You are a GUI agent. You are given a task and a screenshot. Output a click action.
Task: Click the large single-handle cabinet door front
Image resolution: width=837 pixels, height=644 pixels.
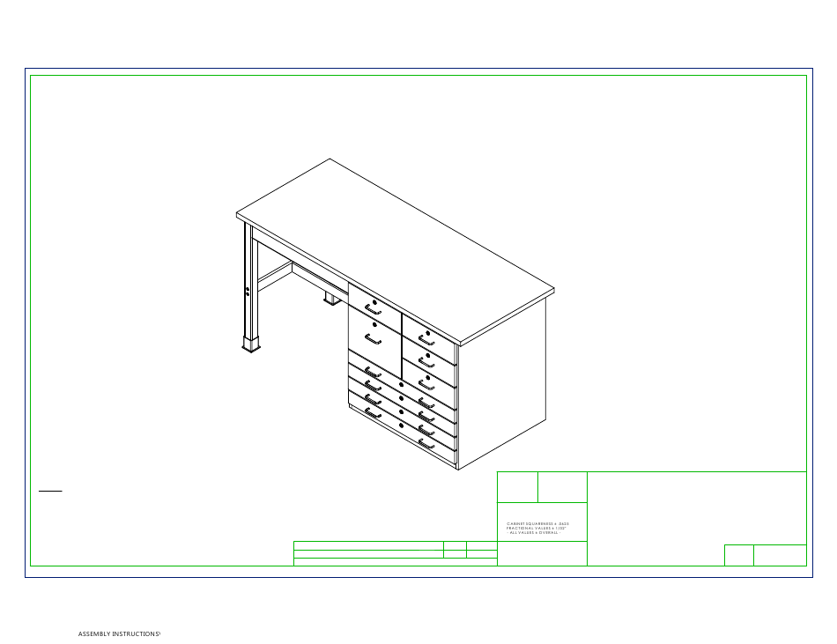[x=374, y=342]
